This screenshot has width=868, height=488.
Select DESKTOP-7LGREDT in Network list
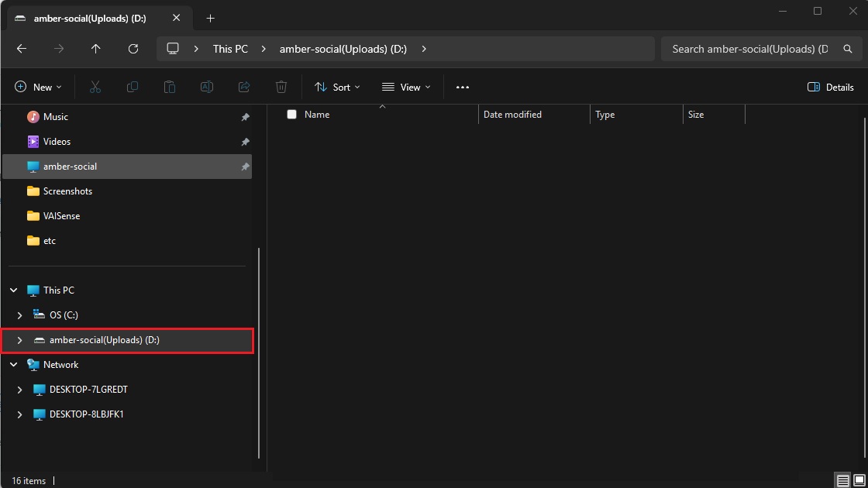pyautogui.click(x=127, y=390)
